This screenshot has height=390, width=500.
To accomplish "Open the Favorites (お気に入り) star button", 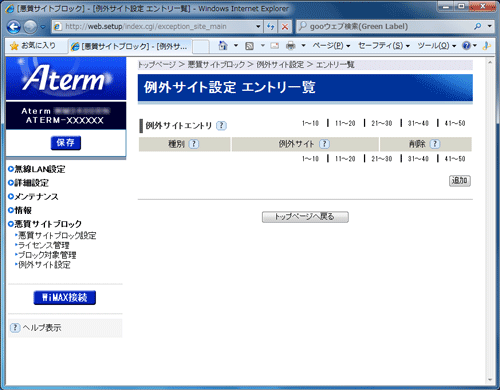I will [33, 46].
